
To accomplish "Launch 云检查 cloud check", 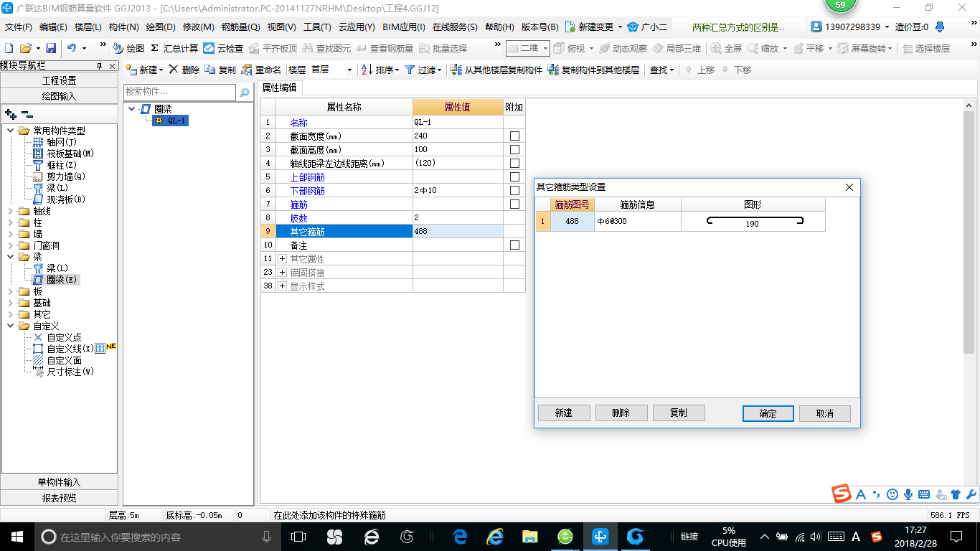I will 223,48.
